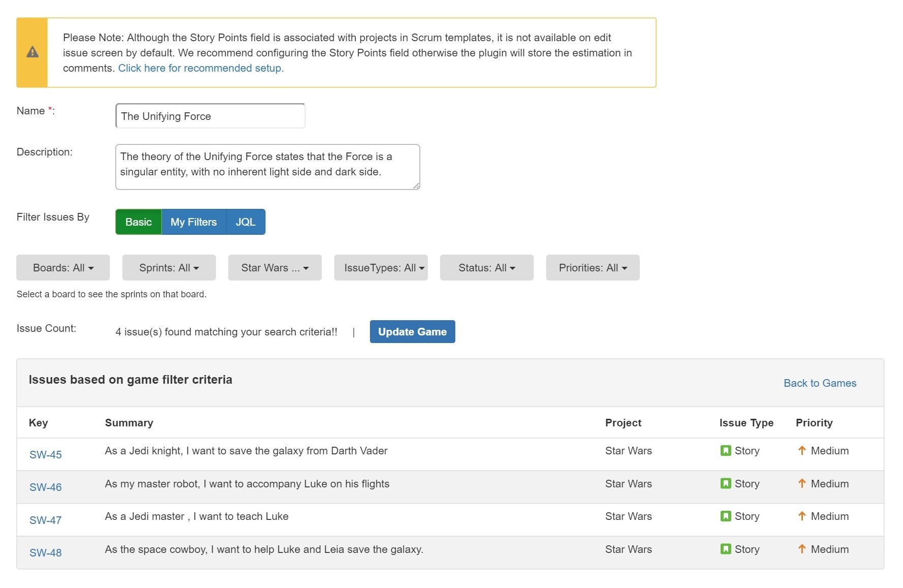Click the Key column header
903x588 pixels.
[38, 423]
